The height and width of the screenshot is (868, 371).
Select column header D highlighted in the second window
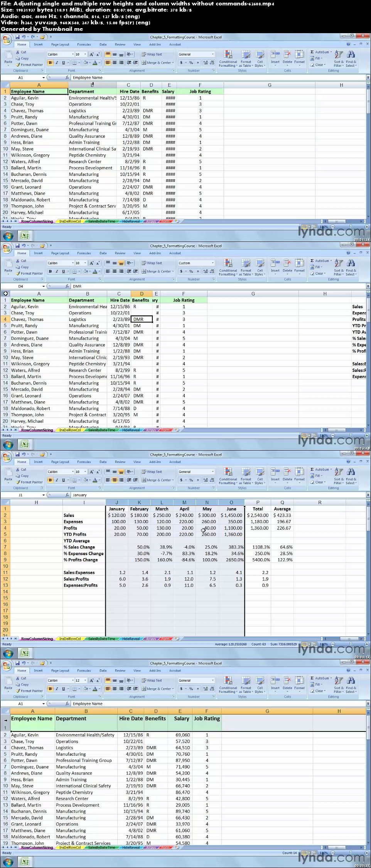click(142, 294)
